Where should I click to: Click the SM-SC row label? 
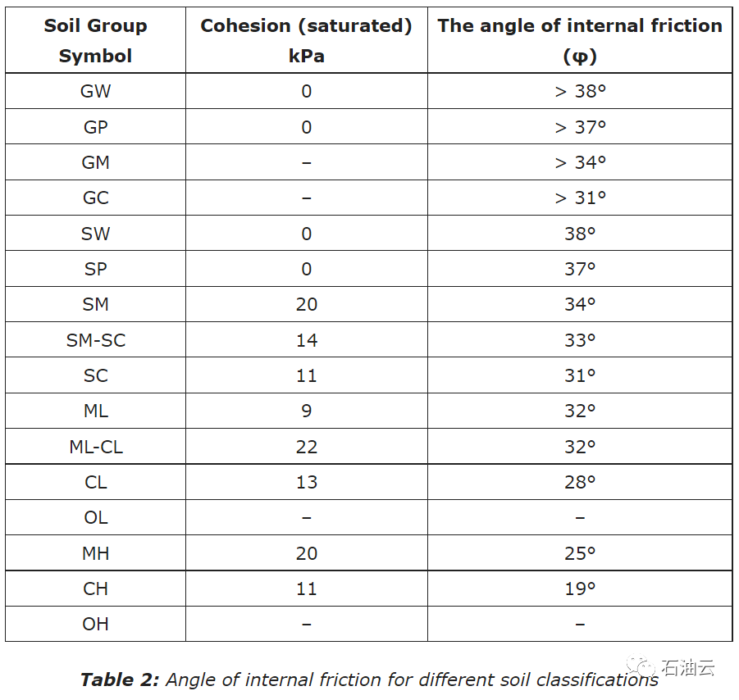(95, 340)
